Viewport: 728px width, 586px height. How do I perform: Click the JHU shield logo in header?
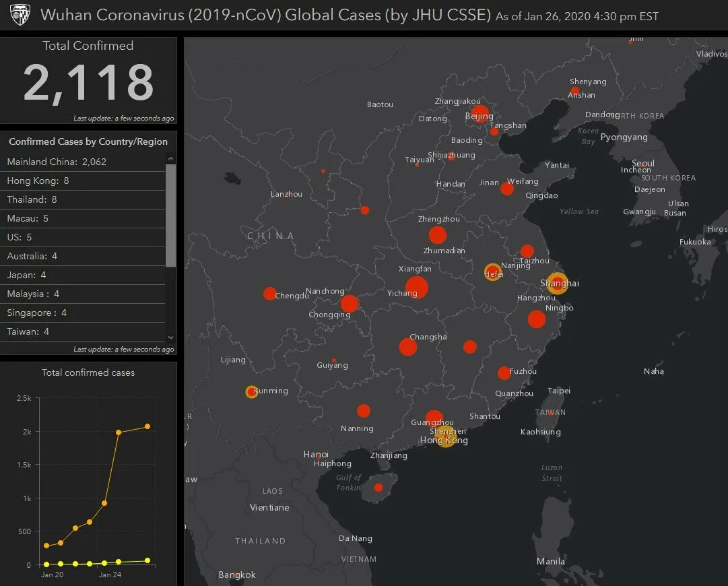20,15
